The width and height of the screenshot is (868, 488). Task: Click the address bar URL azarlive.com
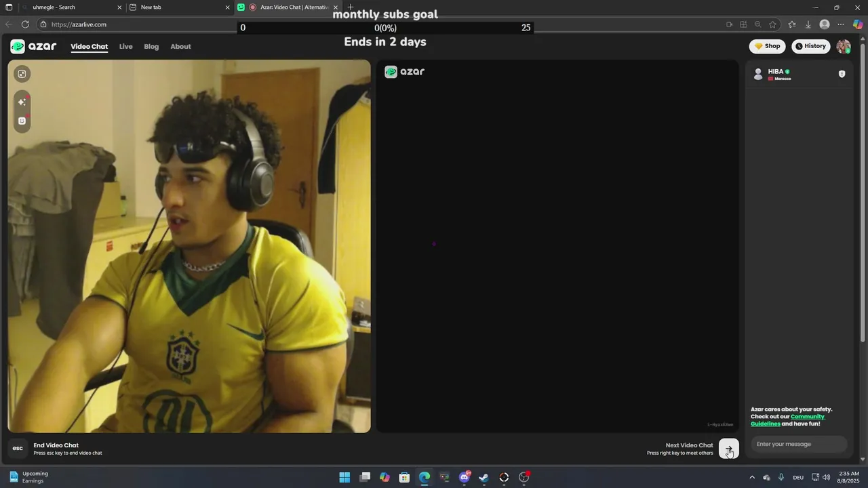click(x=79, y=24)
